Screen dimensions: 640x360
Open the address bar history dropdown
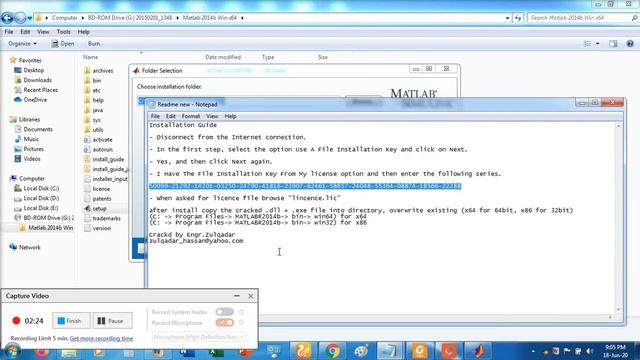(507, 18)
